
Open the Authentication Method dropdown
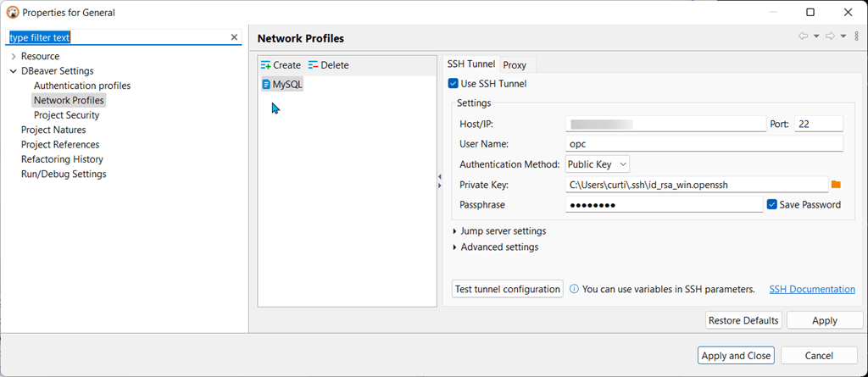coord(598,164)
